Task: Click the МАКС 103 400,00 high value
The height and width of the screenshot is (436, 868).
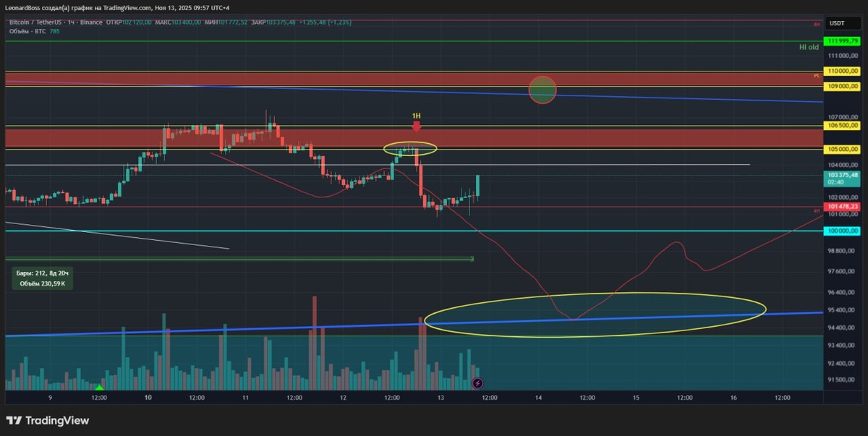Action: click(x=176, y=22)
